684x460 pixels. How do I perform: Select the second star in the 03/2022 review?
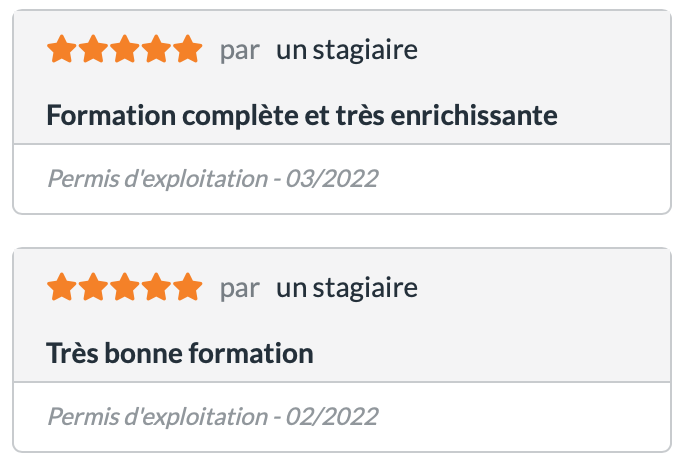click(94, 50)
